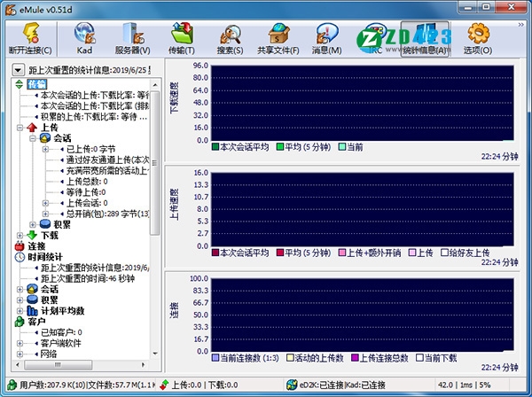Select the 时间统计 tree item
This screenshot has height=397, width=532.
47,256
